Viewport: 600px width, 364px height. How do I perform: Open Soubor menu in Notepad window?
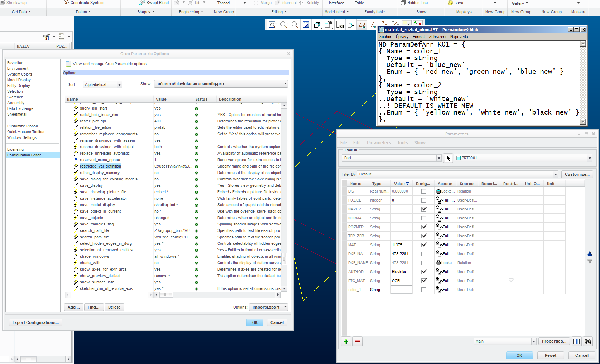(385, 37)
